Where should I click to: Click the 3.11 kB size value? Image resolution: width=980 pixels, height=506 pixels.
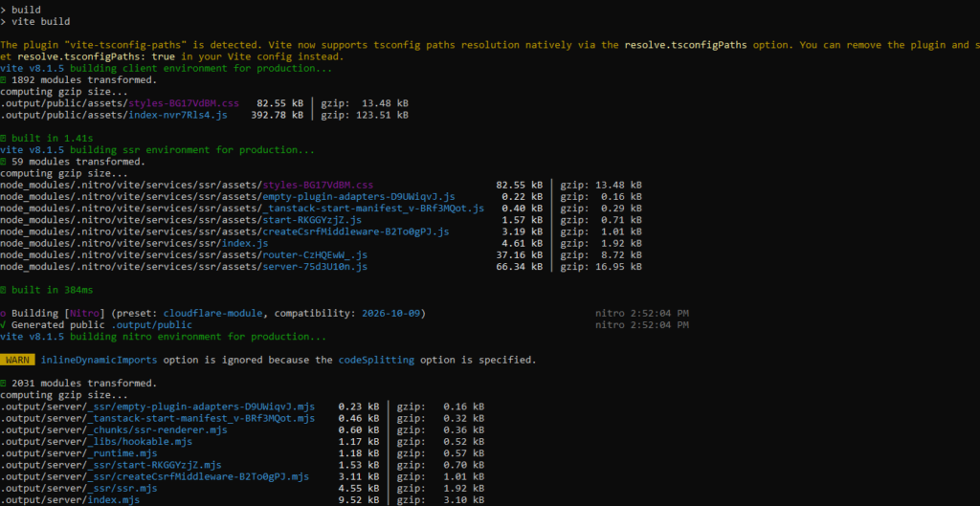[358, 476]
